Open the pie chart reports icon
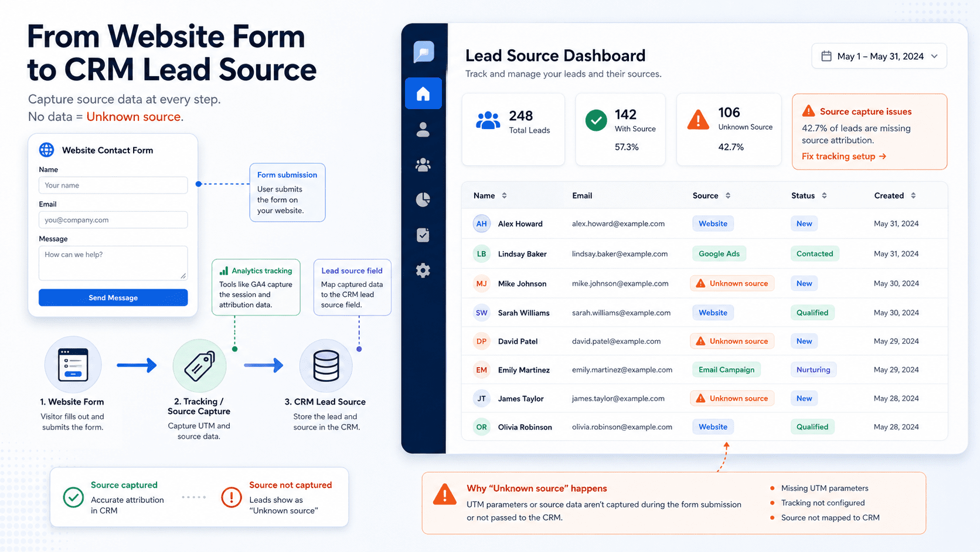 [x=423, y=200]
